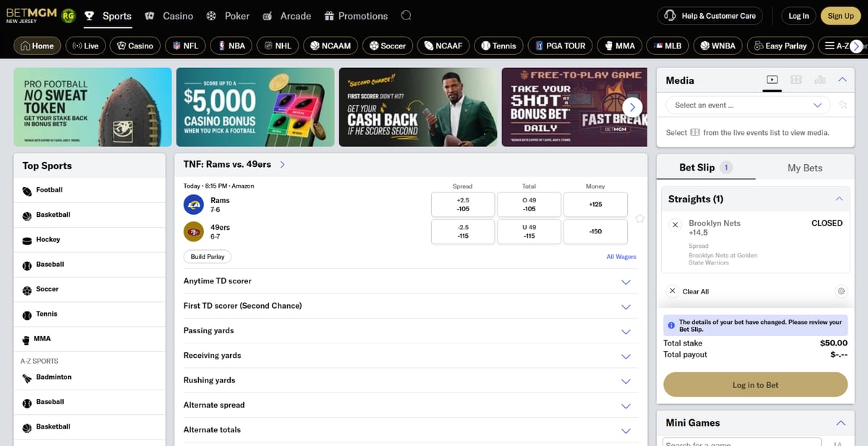The height and width of the screenshot is (446, 868).
Task: Open bet slip settings gear
Action: coord(841,291)
